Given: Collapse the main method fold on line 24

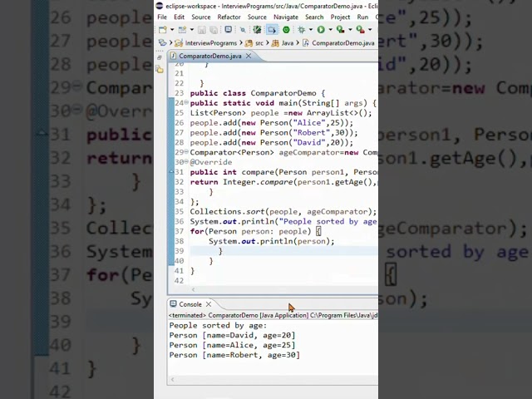Looking at the screenshot, I should [x=186, y=103].
